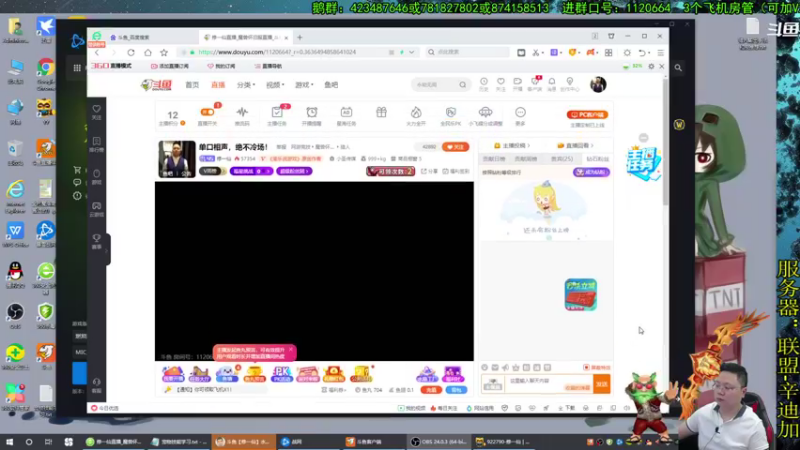Open cloud gaming gamepad icon in sidebar
The image size is (800, 450).
click(96, 206)
